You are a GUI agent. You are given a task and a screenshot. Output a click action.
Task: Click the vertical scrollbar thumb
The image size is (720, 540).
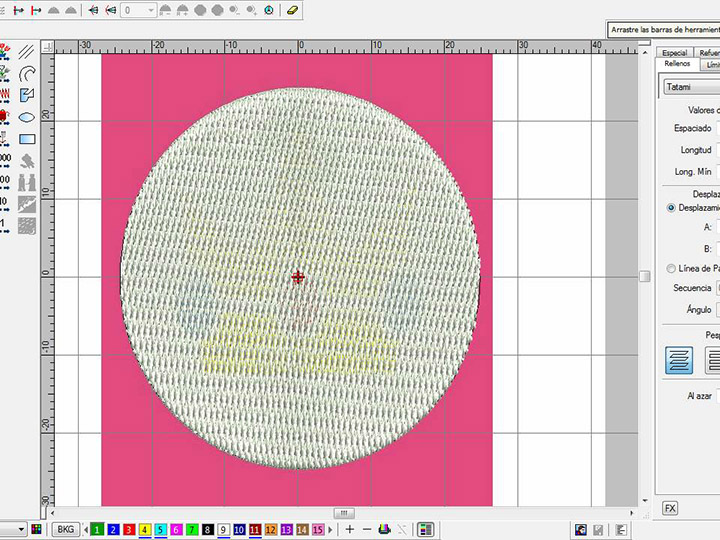(645, 276)
